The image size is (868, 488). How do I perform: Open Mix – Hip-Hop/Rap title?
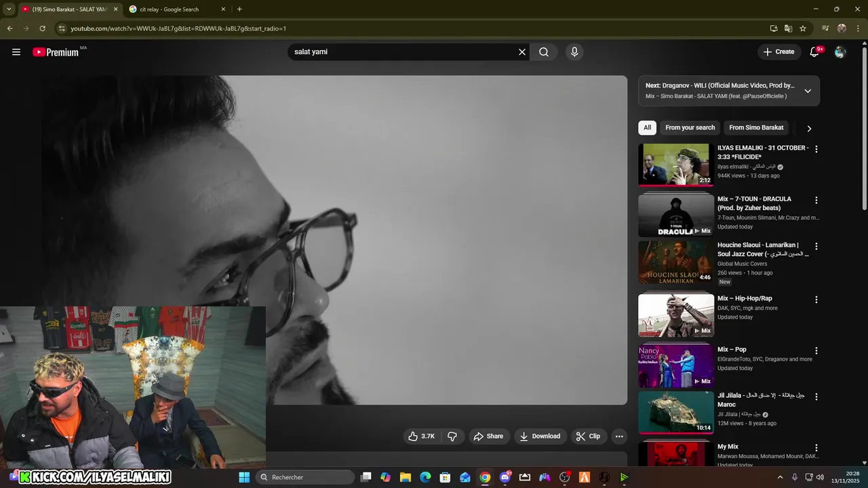745,298
